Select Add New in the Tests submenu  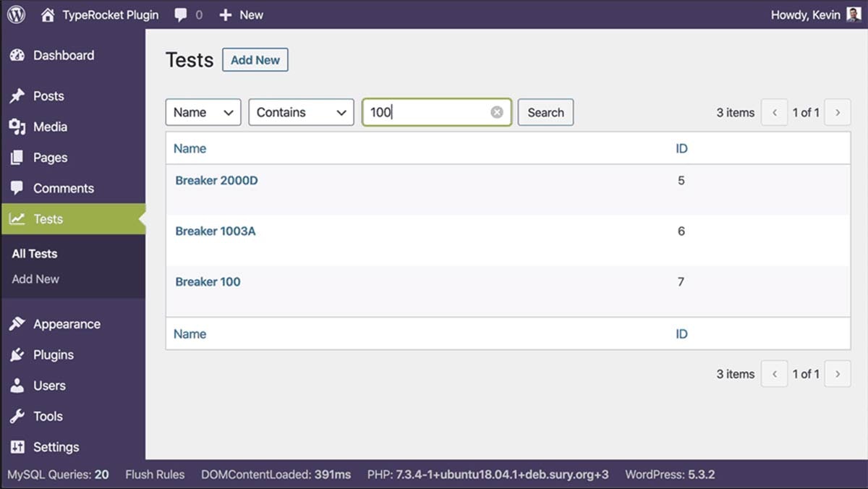point(35,279)
